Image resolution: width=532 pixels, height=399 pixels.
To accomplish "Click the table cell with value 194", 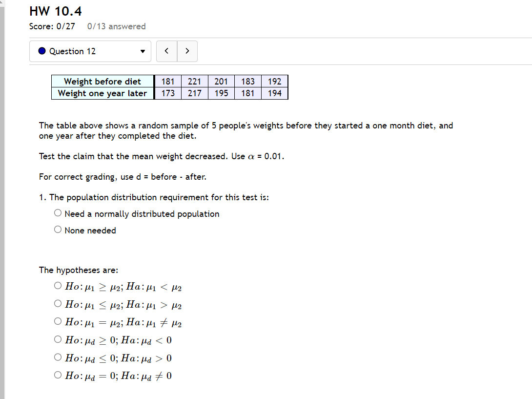I will coord(274,93).
